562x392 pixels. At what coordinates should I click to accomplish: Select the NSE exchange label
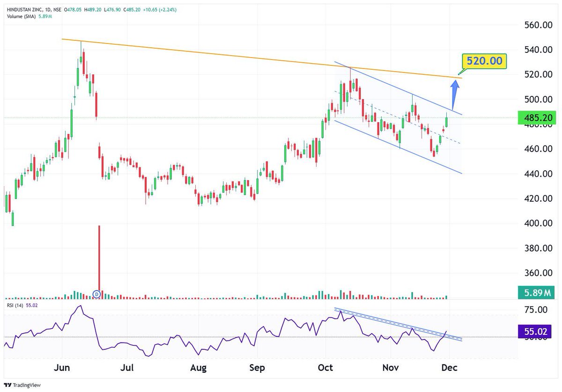[55, 10]
